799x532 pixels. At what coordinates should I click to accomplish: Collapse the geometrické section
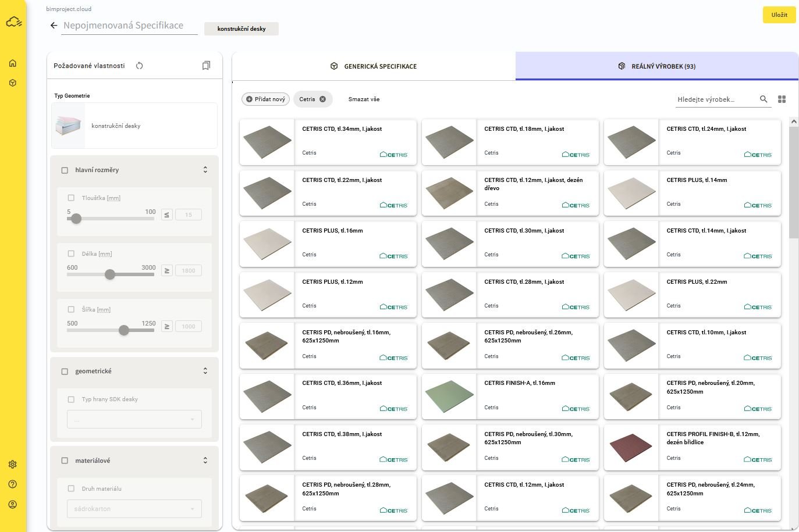(205, 371)
